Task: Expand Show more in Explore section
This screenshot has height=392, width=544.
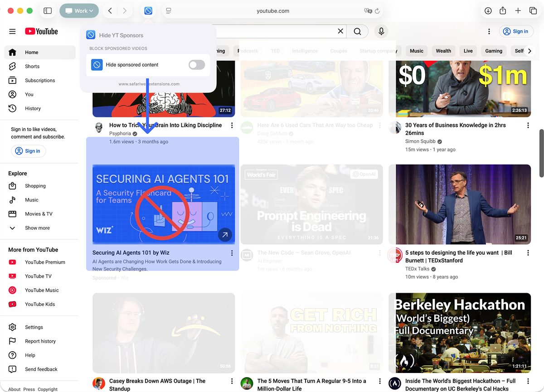Action: 37,228
